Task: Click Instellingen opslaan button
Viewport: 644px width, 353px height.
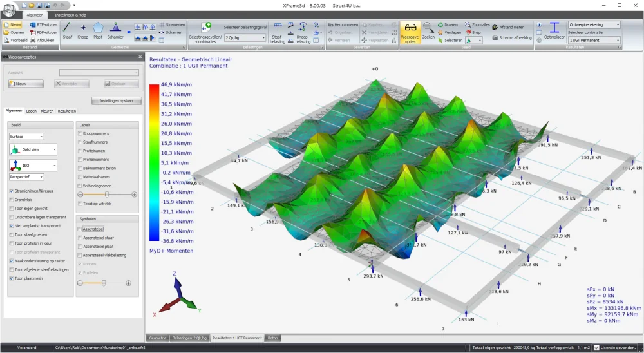Action: (116, 100)
